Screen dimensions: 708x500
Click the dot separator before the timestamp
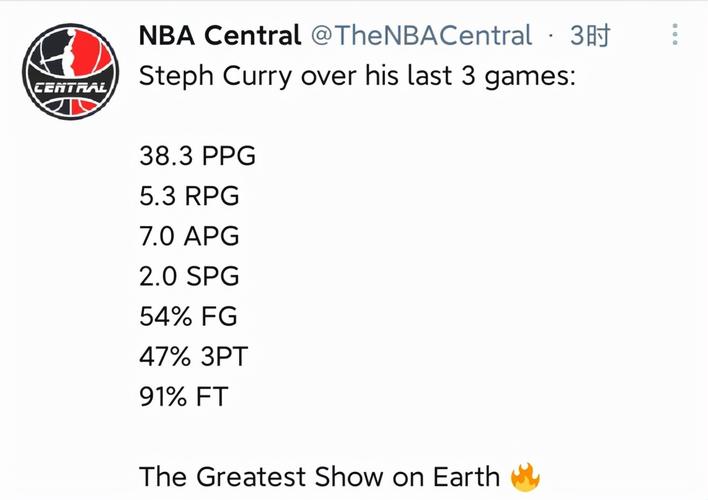coord(551,37)
